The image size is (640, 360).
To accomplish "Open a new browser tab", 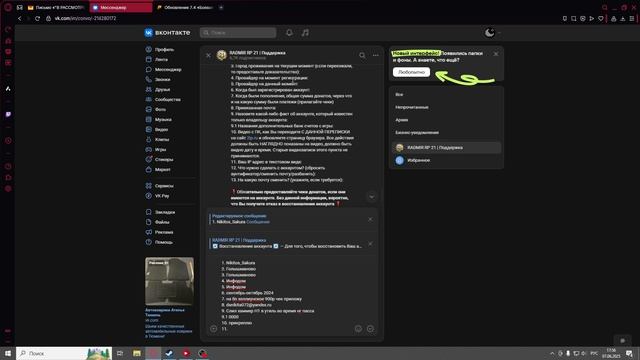I will click(x=221, y=7).
